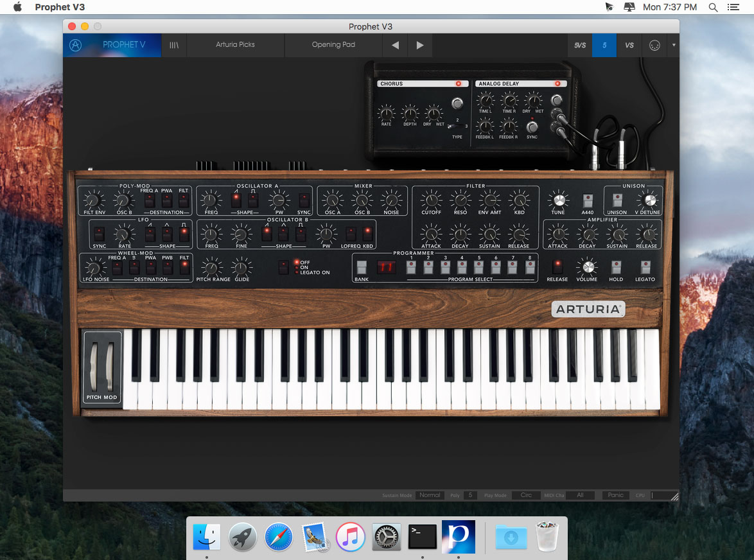Open the Play Mode Circ dropdown
The height and width of the screenshot is (560, 754).
tap(526, 495)
